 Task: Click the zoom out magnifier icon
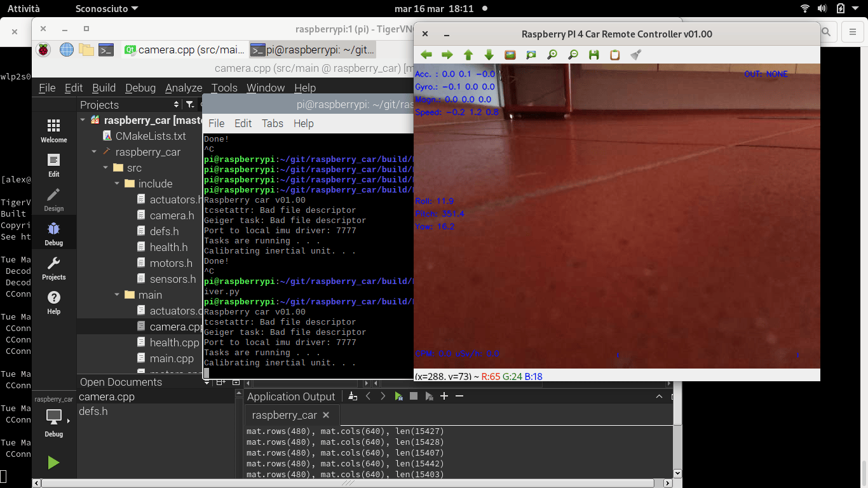[573, 55]
